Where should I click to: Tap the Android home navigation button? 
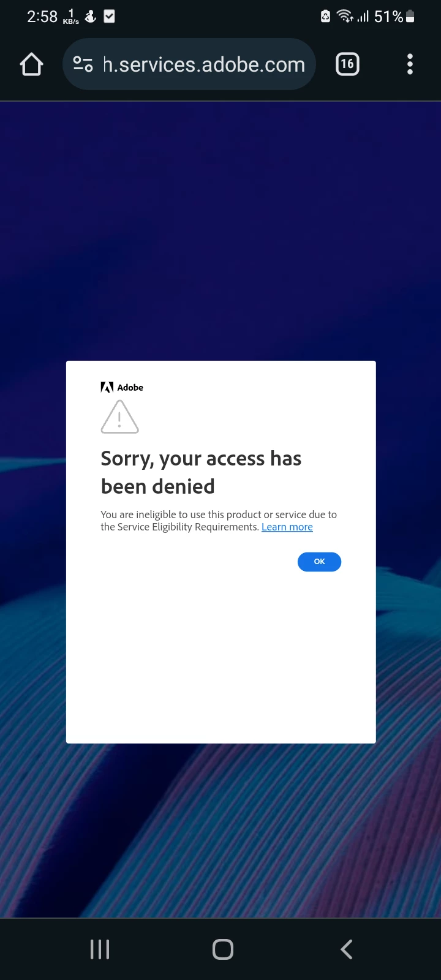(223, 949)
